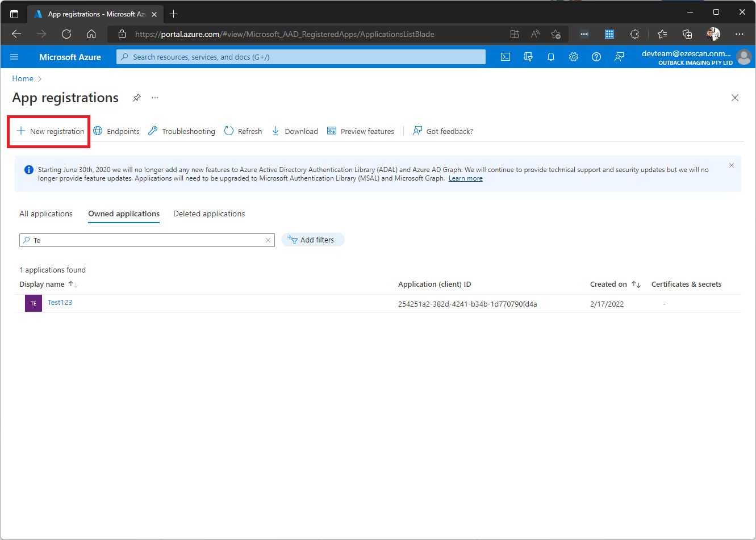This screenshot has height=540, width=756.
Task: Clear the search filter text
Action: pyautogui.click(x=268, y=240)
